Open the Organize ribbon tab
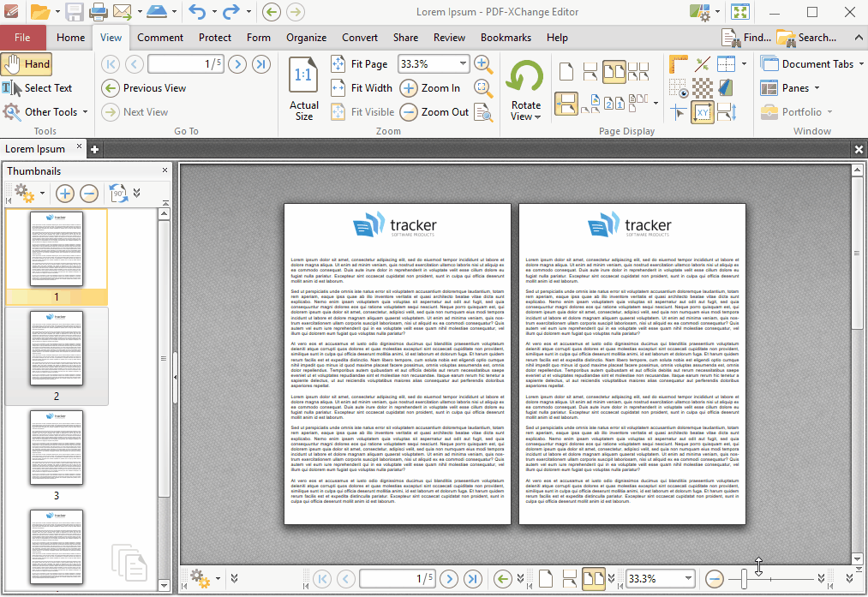This screenshot has height=597, width=868. [x=306, y=38]
